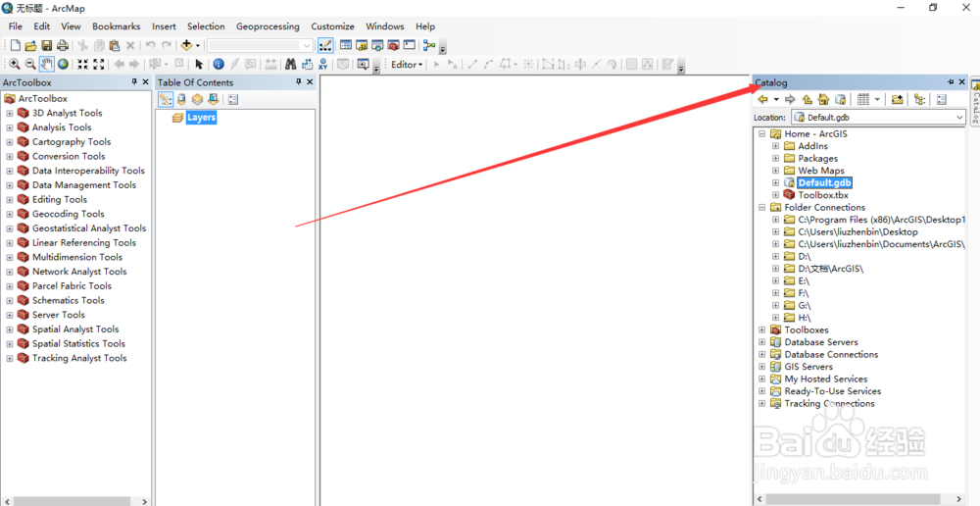Image resolution: width=980 pixels, height=506 pixels.
Task: Select the Layers data frame
Action: pos(201,118)
